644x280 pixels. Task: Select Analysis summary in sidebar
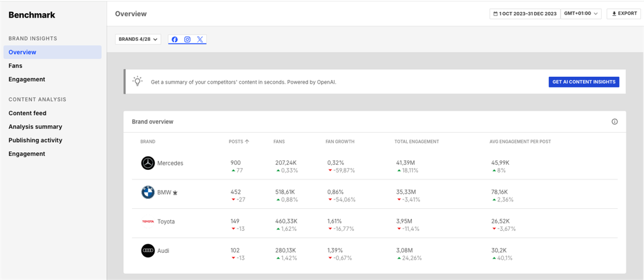coord(35,126)
